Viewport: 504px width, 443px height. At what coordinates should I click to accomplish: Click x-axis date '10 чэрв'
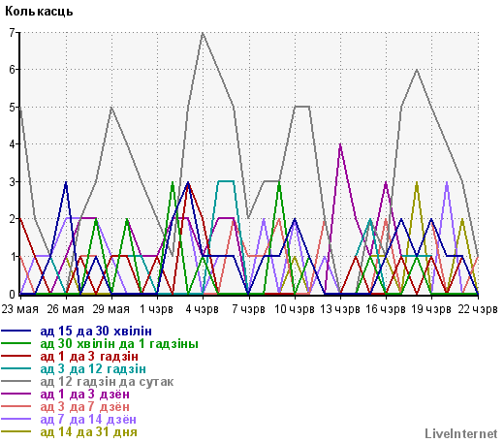[x=295, y=309]
